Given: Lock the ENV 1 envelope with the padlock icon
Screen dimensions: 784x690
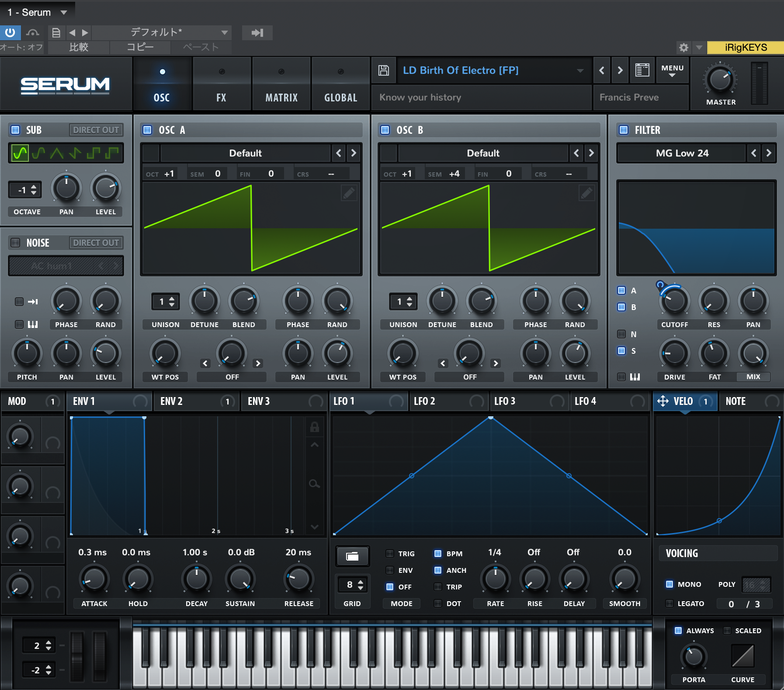Looking at the screenshot, I should click(314, 427).
